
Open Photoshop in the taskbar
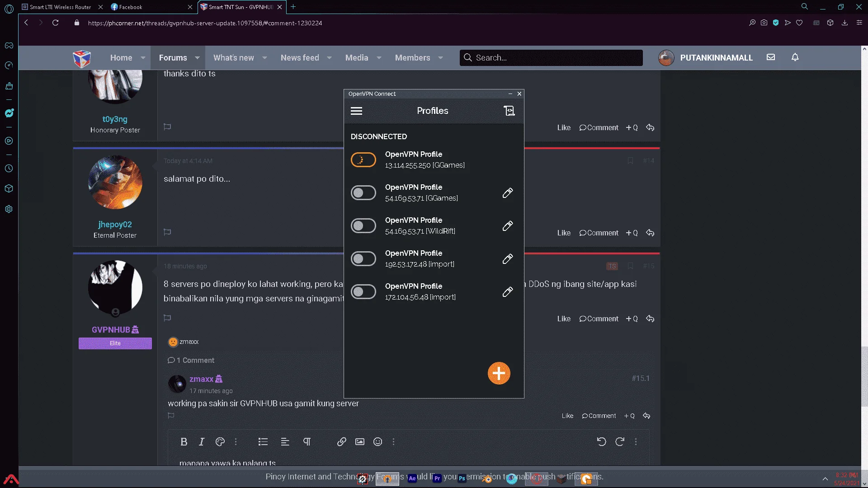462,479
